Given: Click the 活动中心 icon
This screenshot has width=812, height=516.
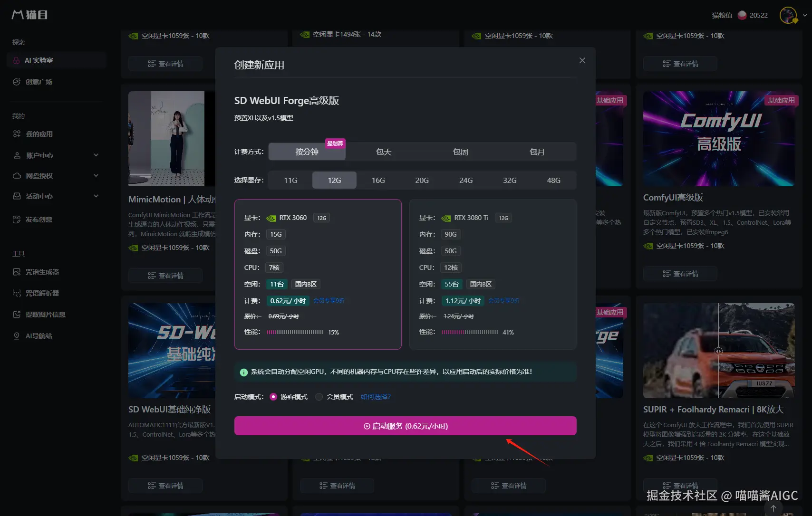Looking at the screenshot, I should [17, 196].
